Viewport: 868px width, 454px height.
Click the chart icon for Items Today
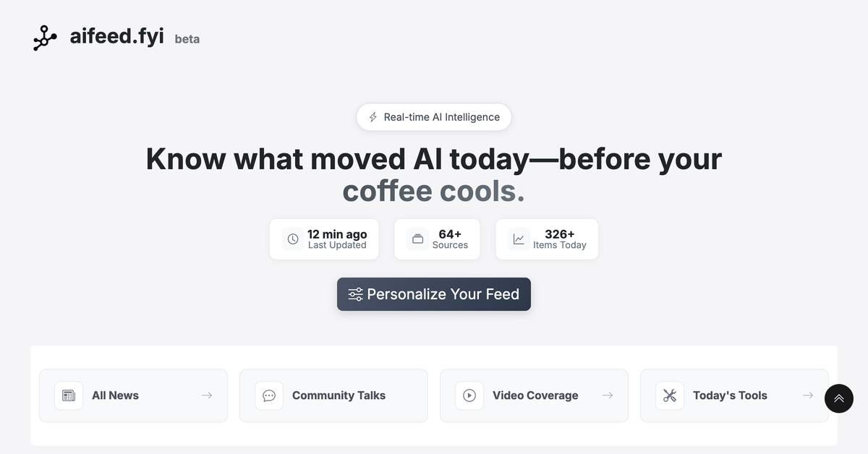click(x=519, y=239)
